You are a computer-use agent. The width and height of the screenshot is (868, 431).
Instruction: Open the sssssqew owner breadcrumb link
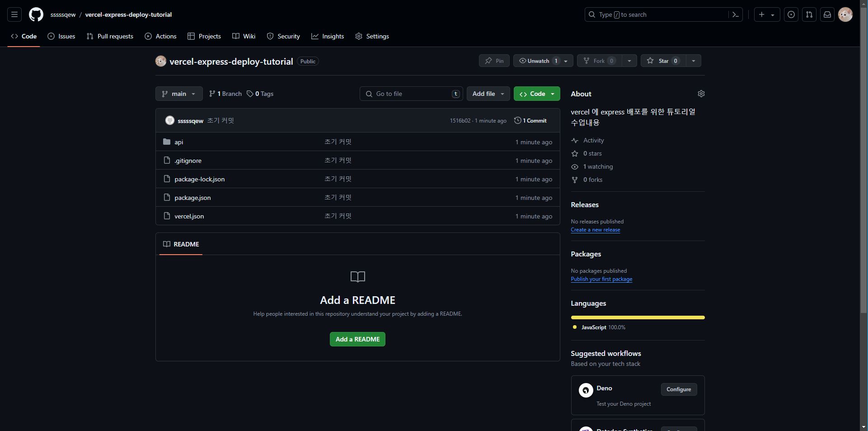[63, 14]
